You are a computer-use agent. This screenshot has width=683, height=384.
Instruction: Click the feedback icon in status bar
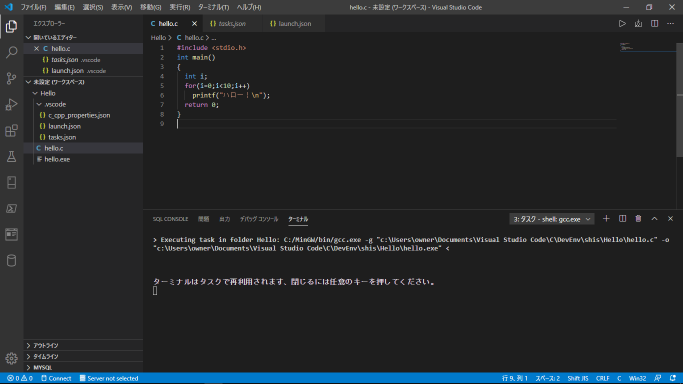tap(657, 378)
